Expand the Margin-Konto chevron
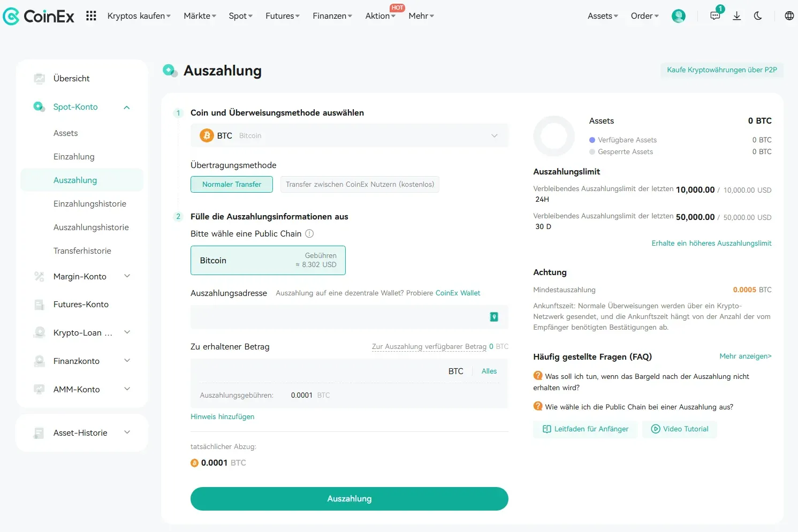This screenshot has width=798, height=532. click(x=127, y=276)
